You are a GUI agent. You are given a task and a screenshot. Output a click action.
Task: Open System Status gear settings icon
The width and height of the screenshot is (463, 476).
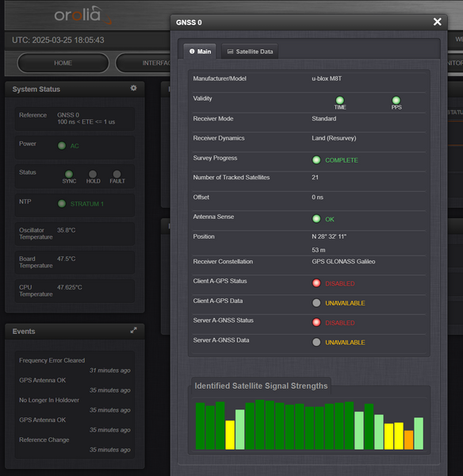click(133, 88)
